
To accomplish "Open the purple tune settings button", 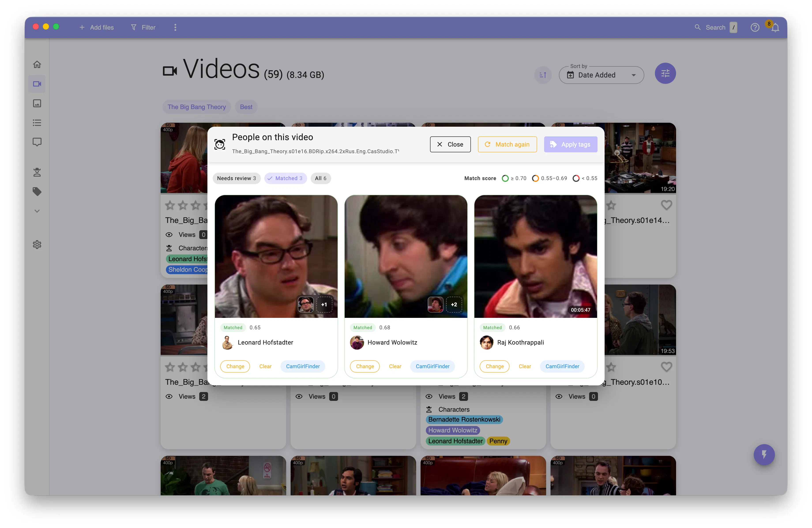I will [665, 73].
